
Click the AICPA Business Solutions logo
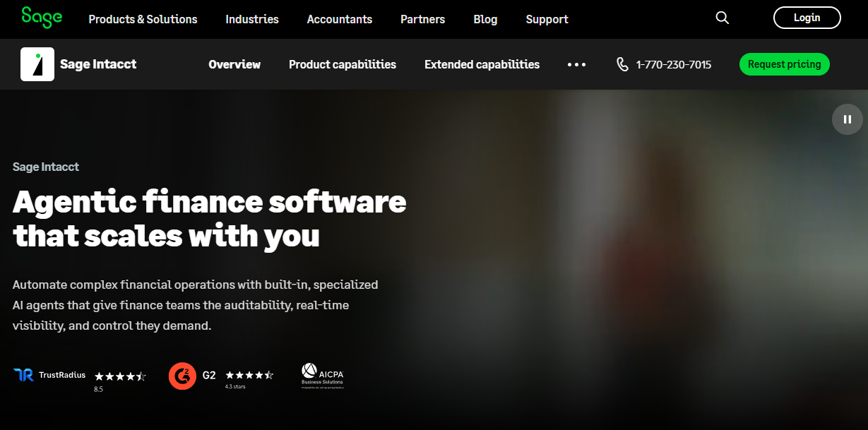point(322,376)
